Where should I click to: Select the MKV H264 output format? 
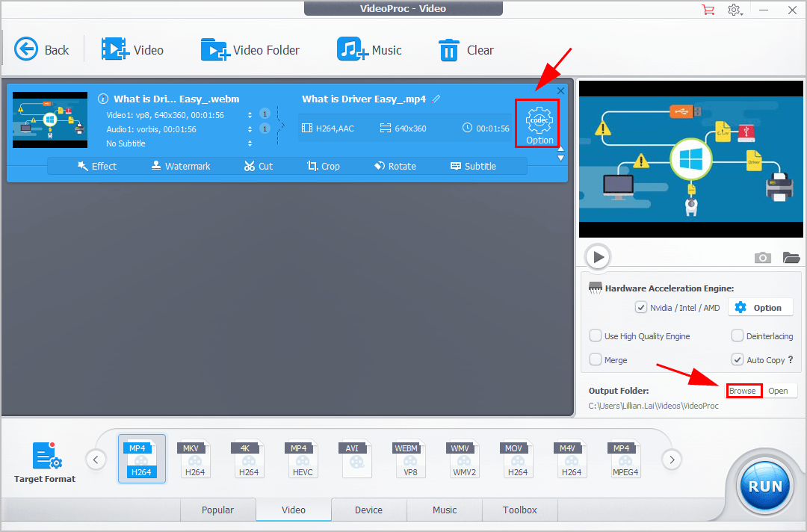[x=195, y=459]
